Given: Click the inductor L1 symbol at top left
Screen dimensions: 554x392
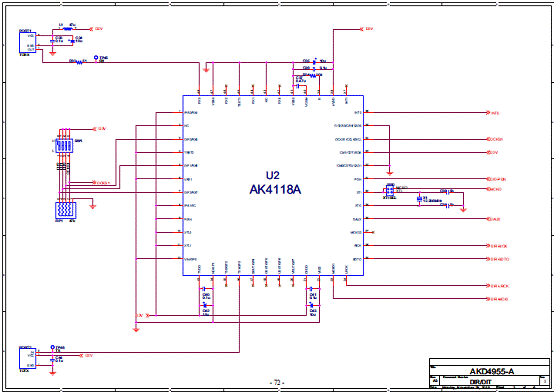Looking at the screenshot, I should tap(67, 29).
